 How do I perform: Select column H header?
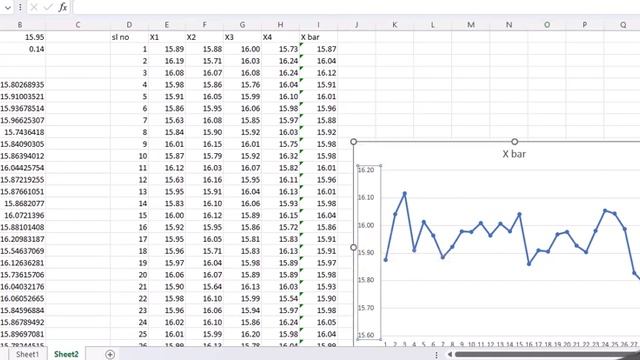[280, 25]
